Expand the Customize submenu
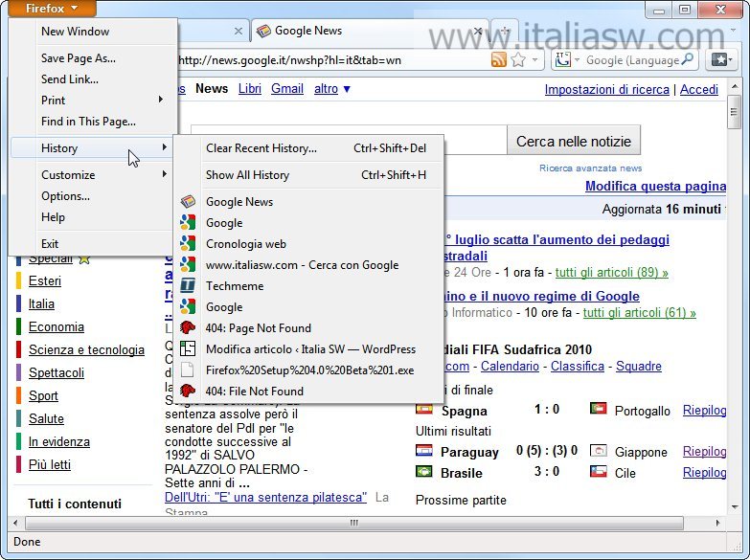Viewport: 750px width, 560px height. (93, 174)
